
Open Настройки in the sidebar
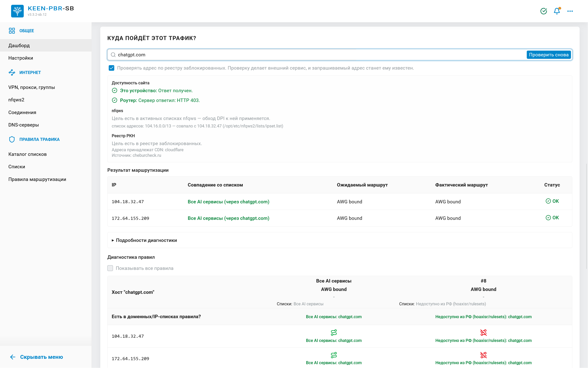[46, 58]
